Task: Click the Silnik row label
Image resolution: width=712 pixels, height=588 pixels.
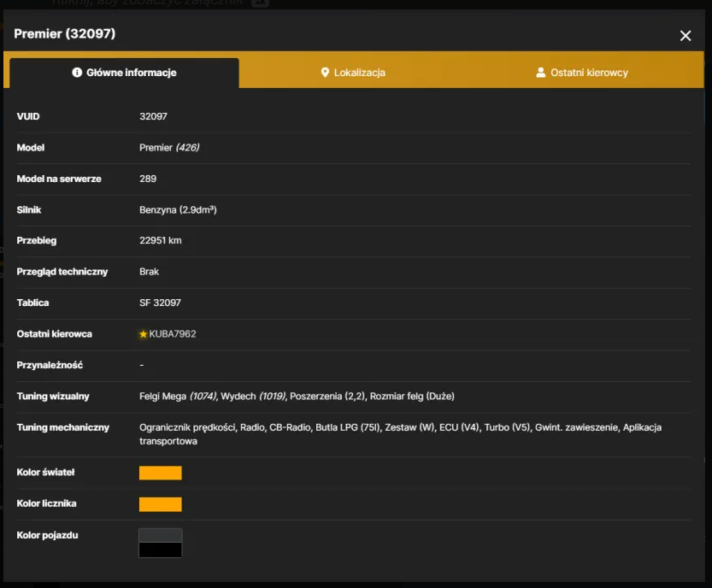Action: [28, 209]
